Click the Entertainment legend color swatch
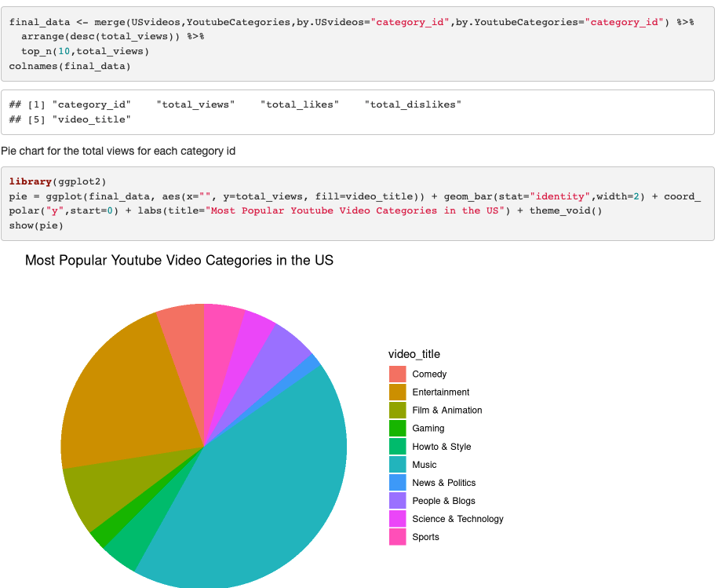The height and width of the screenshot is (588, 718). tap(399, 392)
